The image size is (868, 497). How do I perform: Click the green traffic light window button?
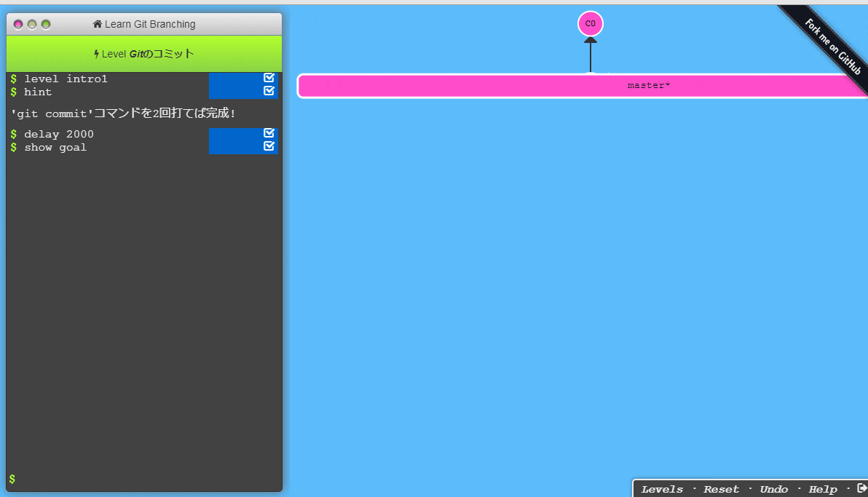point(46,23)
